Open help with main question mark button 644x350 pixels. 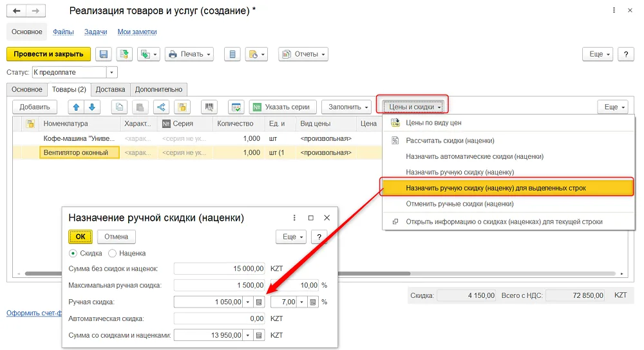pyautogui.click(x=626, y=54)
